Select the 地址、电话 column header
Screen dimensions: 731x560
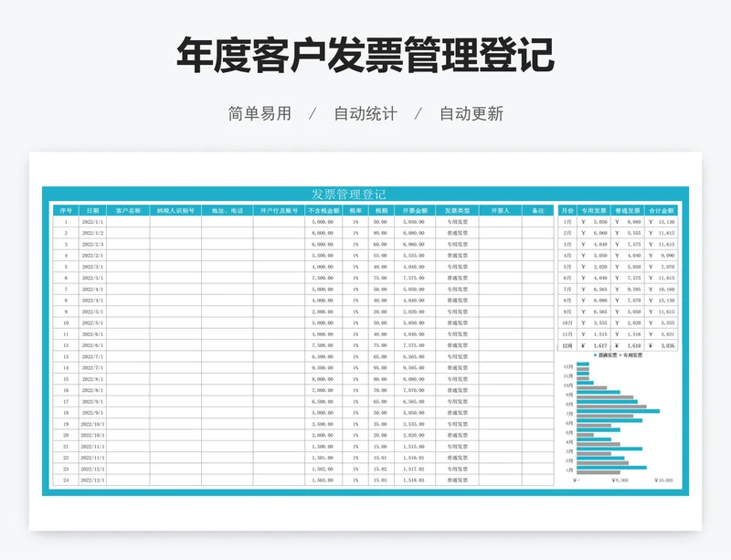coord(228,211)
